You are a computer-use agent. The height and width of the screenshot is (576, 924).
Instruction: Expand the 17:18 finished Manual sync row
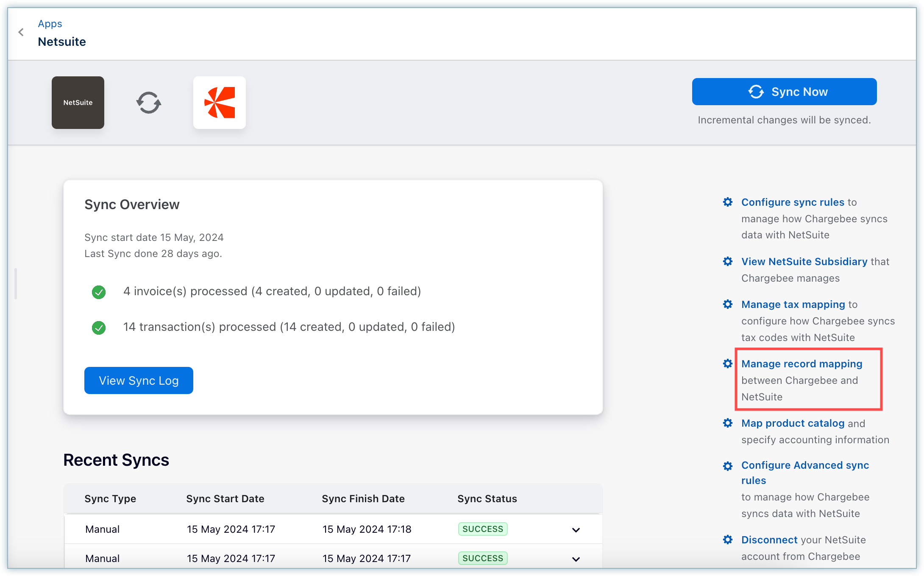pyautogui.click(x=576, y=530)
